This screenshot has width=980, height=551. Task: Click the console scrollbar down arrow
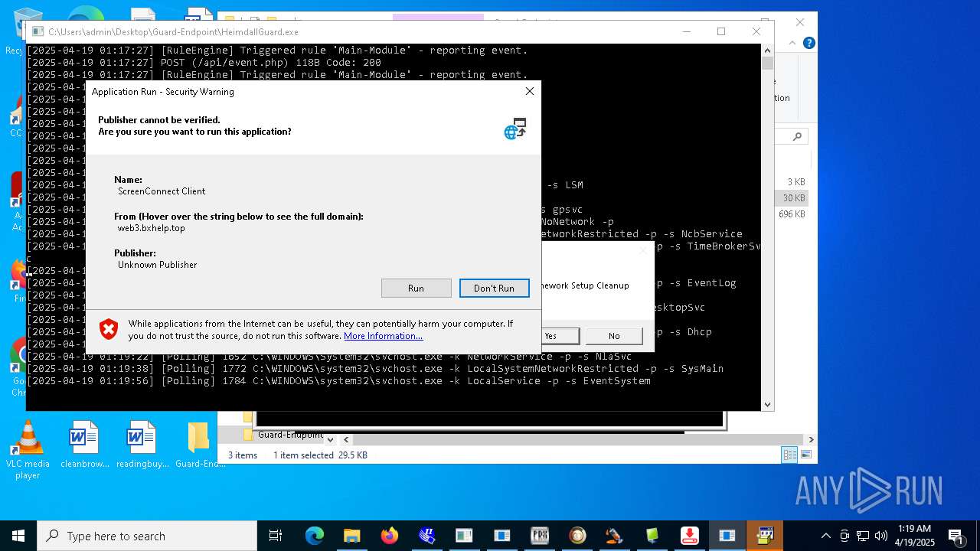[x=767, y=405]
